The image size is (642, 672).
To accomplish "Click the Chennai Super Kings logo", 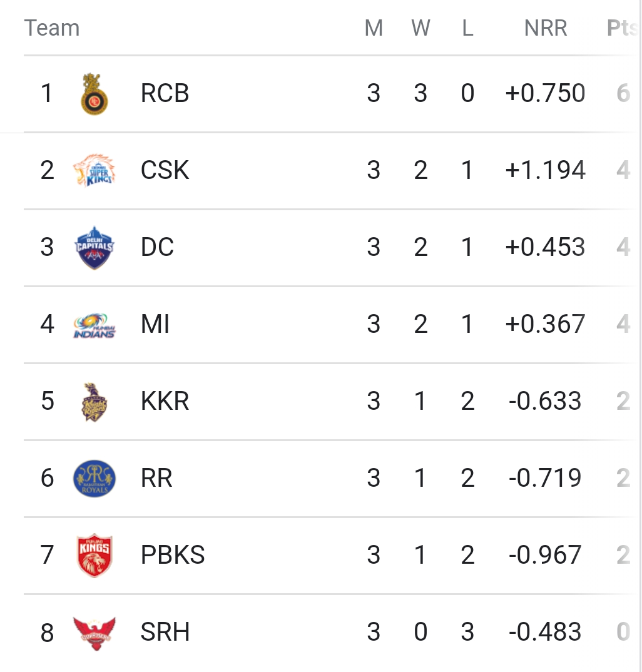I will click(94, 170).
